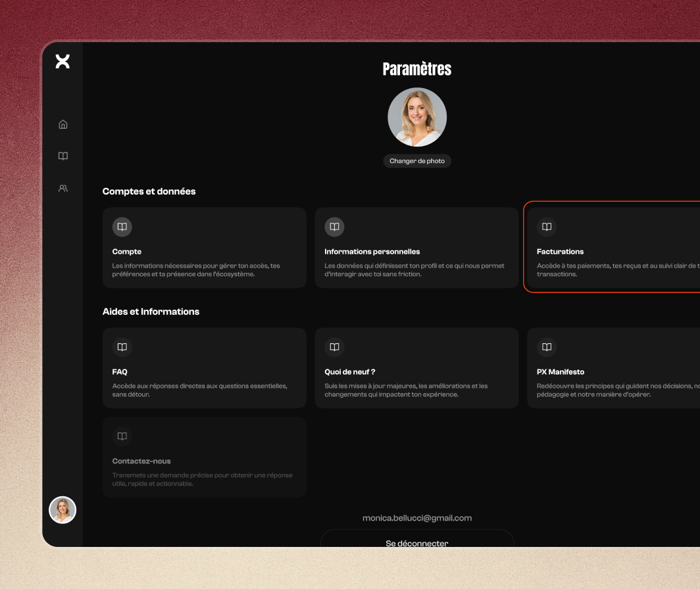Click the Quoi de neuf description text
Screen dimensions: 700x589
point(406,390)
